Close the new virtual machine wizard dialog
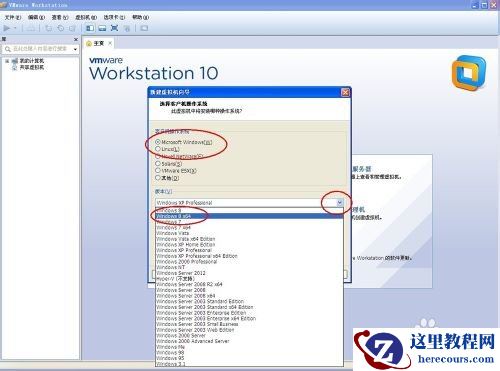The image size is (500, 371). 345,92
